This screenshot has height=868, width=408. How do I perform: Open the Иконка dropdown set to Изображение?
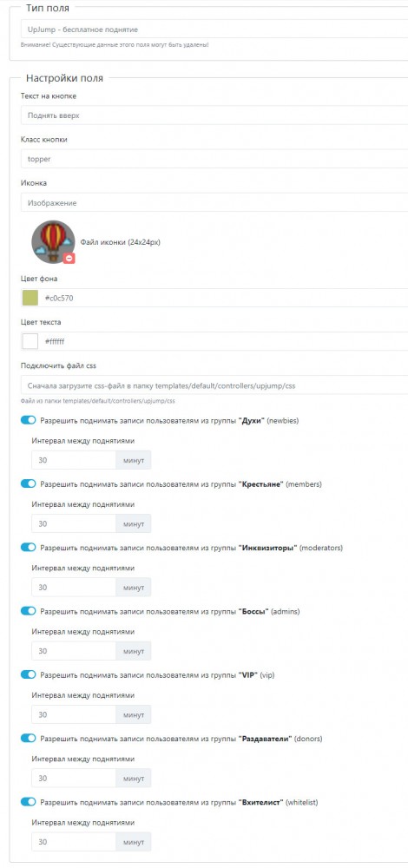click(x=214, y=202)
